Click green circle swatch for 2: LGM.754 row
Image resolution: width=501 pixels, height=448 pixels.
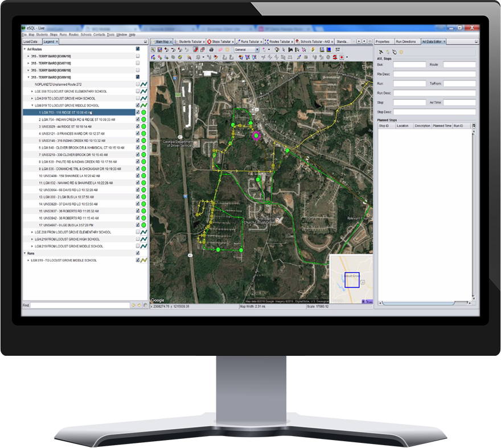(x=144, y=120)
